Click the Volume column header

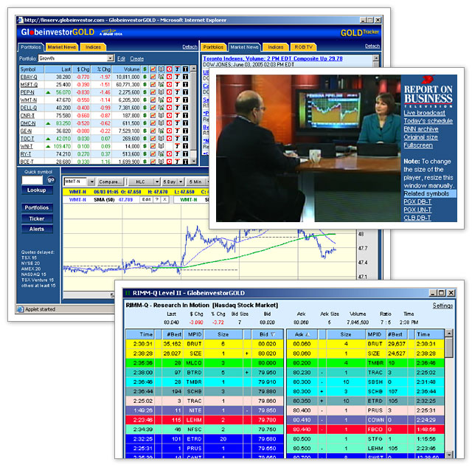pyautogui.click(x=126, y=69)
